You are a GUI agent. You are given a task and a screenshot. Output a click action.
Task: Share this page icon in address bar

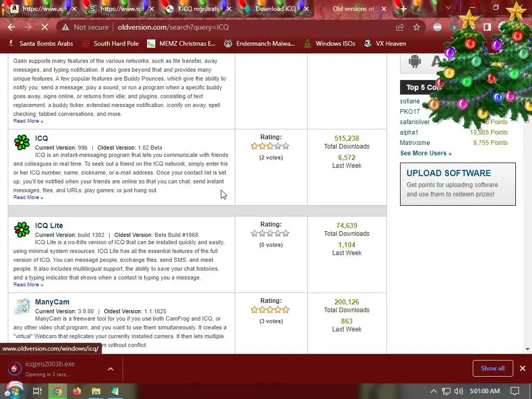click(400, 27)
